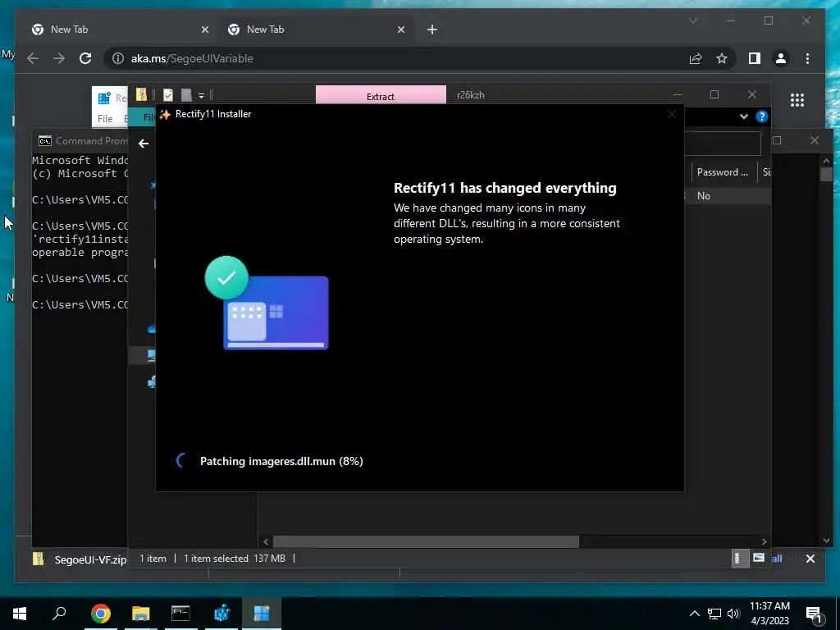Viewport: 840px width, 630px height.
Task: Open Chrome from the taskbar
Action: [100, 614]
